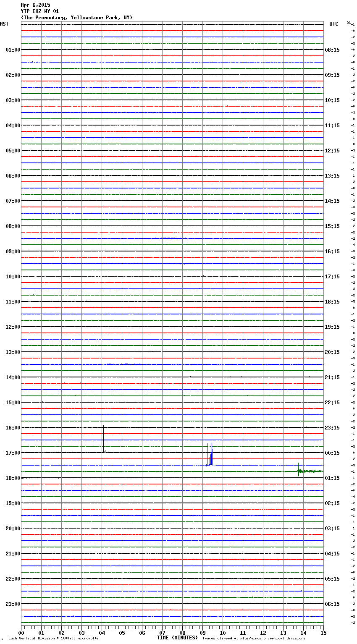Click the DC column header

pos(349,23)
